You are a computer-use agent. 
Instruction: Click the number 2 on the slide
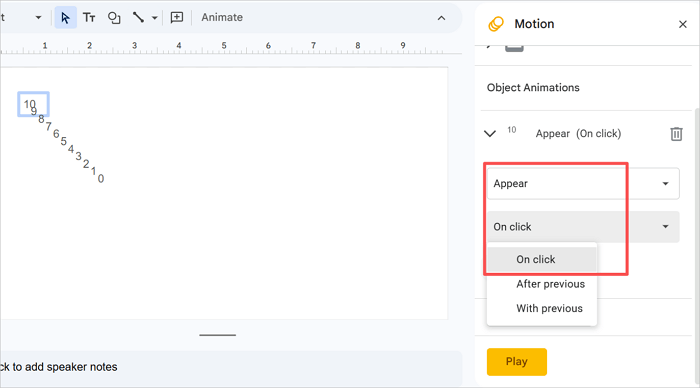pyautogui.click(x=86, y=164)
